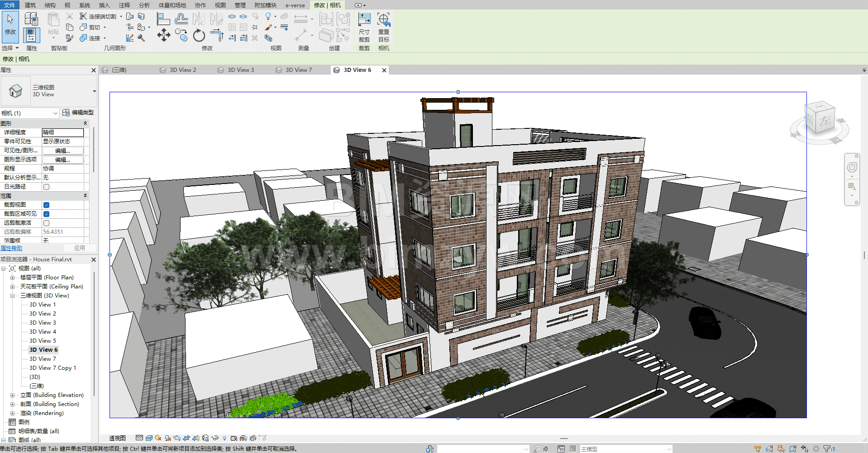Click the 尺寸裁剪 Size Crop button
The image size is (868, 453).
coord(364,27)
